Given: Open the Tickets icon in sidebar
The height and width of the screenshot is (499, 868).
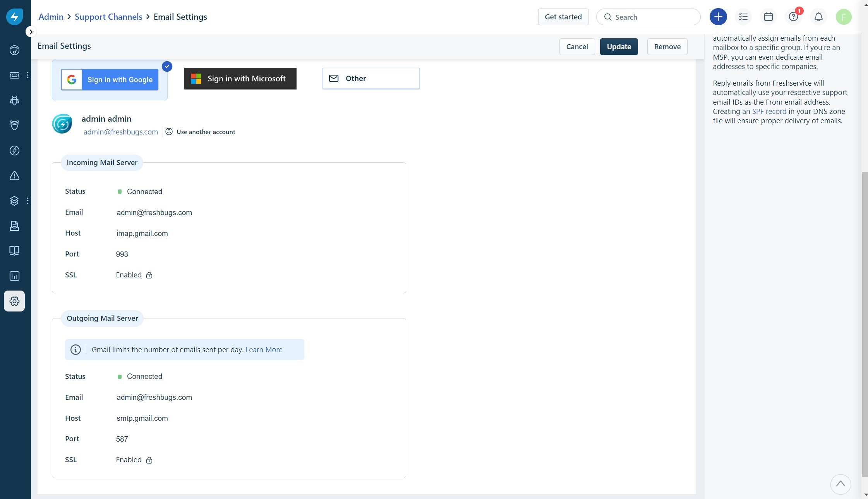Looking at the screenshot, I should pos(14,75).
